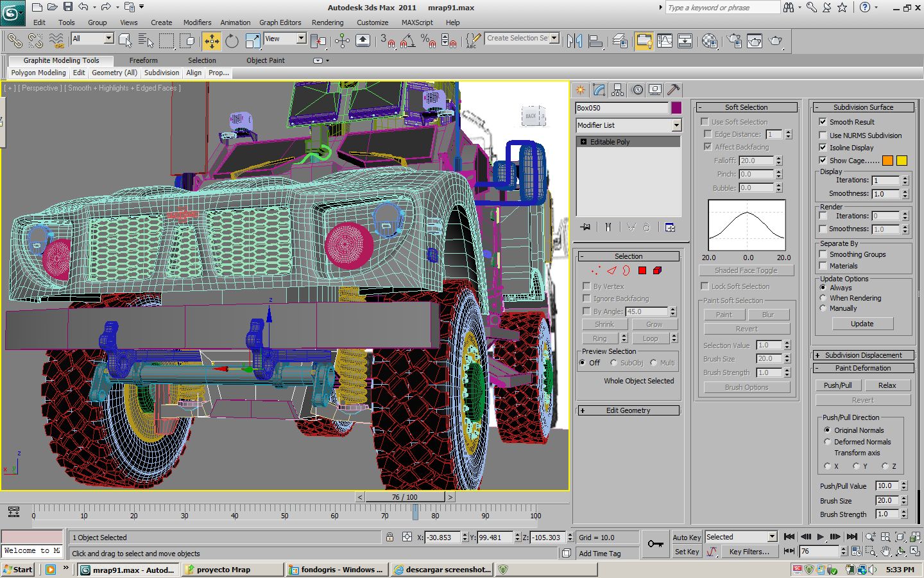Click the Bind to Space Warp icon
This screenshot has width=924, height=578.
point(58,41)
